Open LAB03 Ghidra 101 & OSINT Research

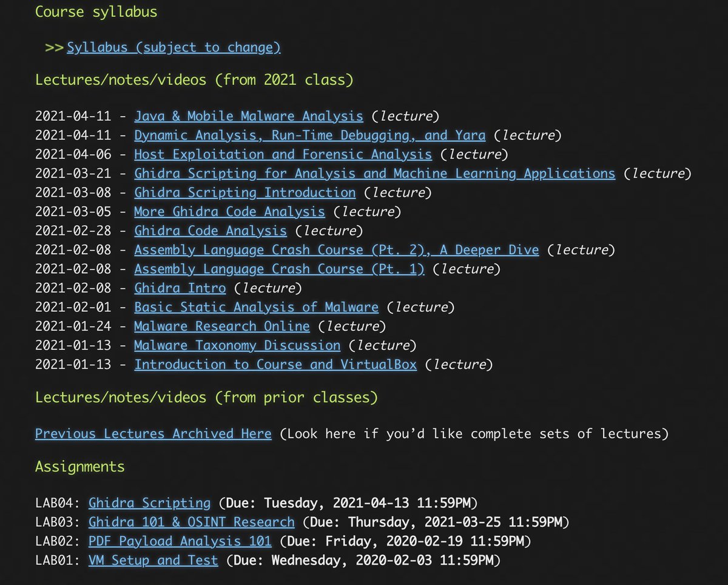click(x=191, y=521)
